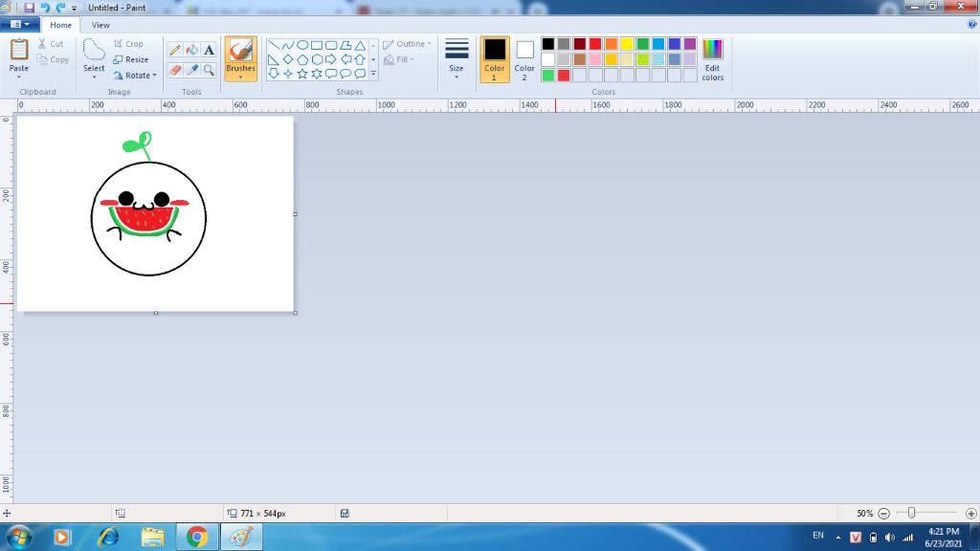Choose the Triangle shape

tap(360, 45)
